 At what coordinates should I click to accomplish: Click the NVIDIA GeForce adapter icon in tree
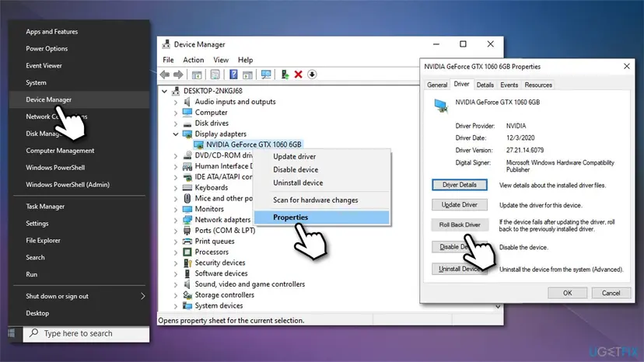click(199, 144)
